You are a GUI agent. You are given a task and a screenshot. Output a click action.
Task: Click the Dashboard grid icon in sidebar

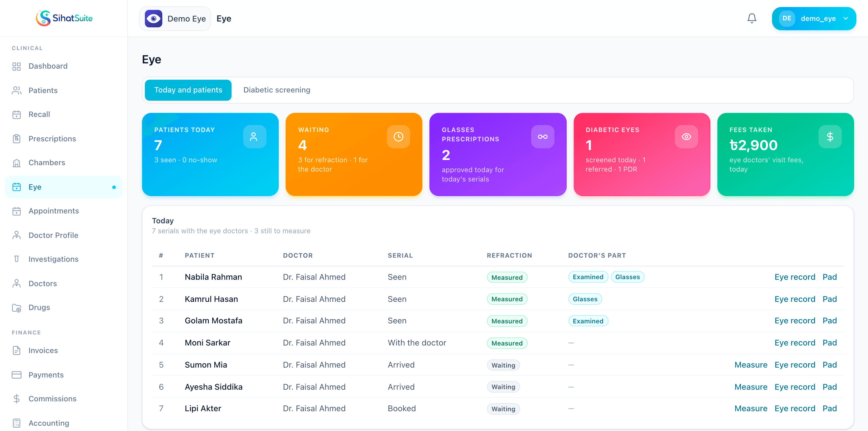17,66
